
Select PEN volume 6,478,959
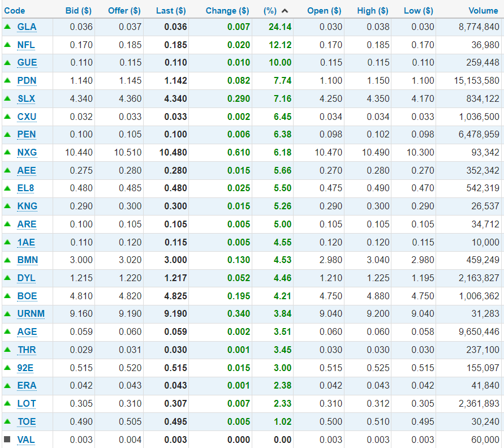[479, 134]
